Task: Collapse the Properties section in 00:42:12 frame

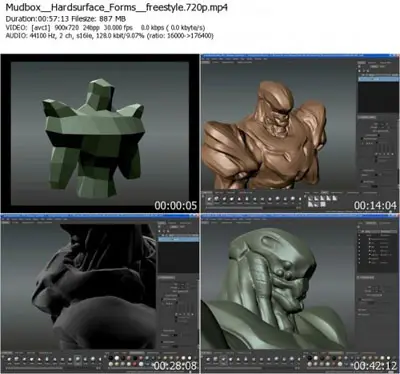Action: point(366,277)
